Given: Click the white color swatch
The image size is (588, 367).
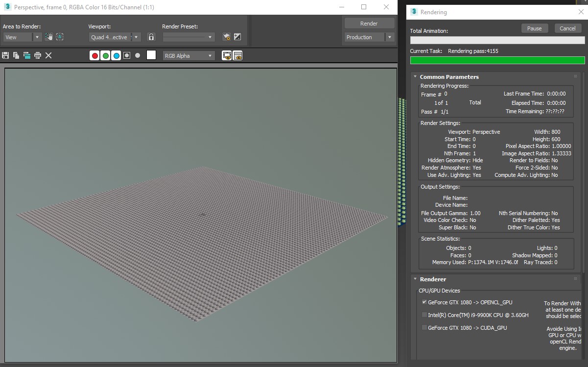Looking at the screenshot, I should 151,55.
